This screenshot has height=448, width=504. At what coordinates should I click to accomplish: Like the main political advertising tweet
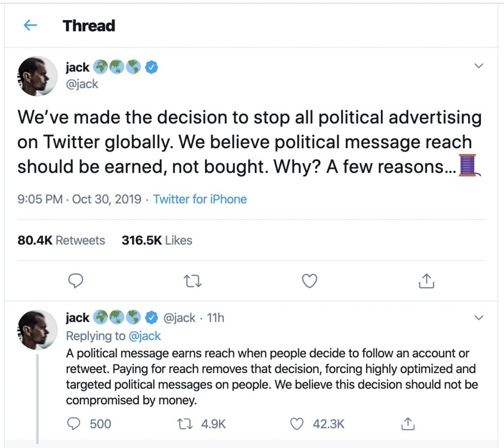309,281
